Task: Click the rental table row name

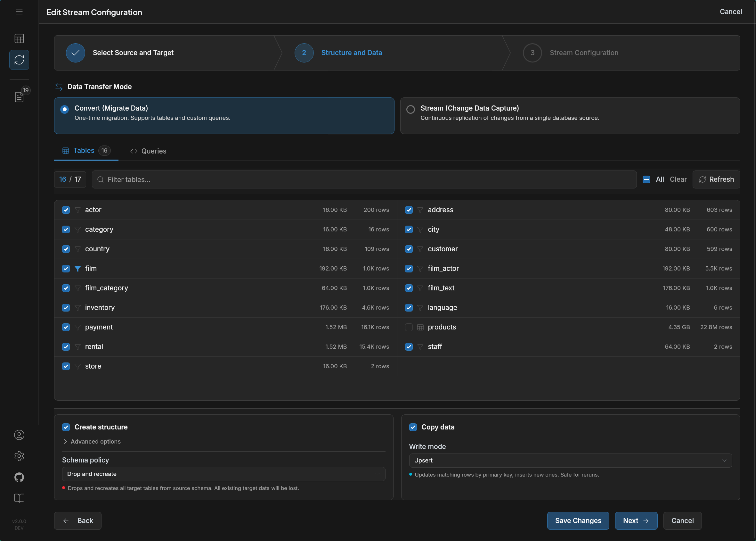Action: 94,347
